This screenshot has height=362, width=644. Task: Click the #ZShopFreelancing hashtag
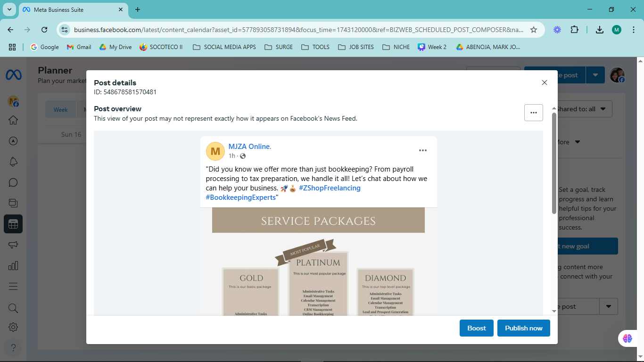point(330,188)
